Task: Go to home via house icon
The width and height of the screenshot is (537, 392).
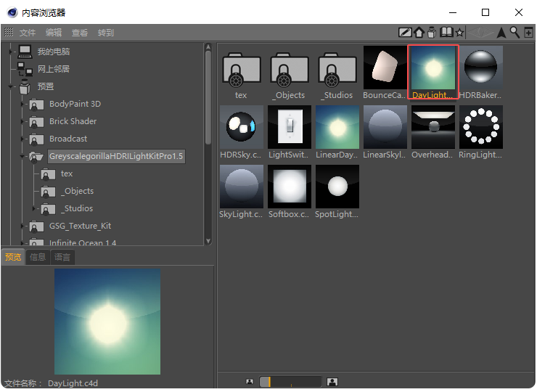Action: tap(419, 33)
